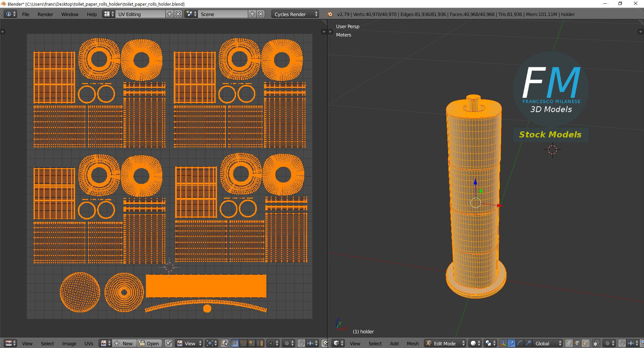Open the Info editor type selector
The width and height of the screenshot is (644, 348).
10,14
